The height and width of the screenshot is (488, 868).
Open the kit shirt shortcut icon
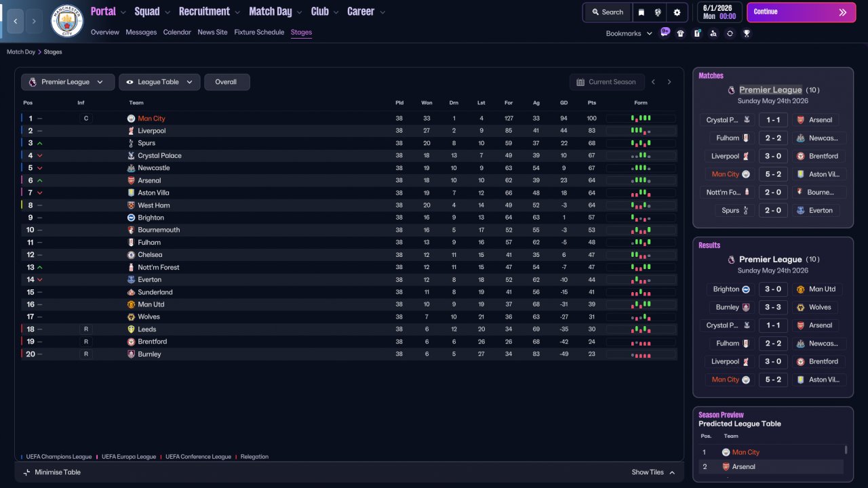click(681, 33)
